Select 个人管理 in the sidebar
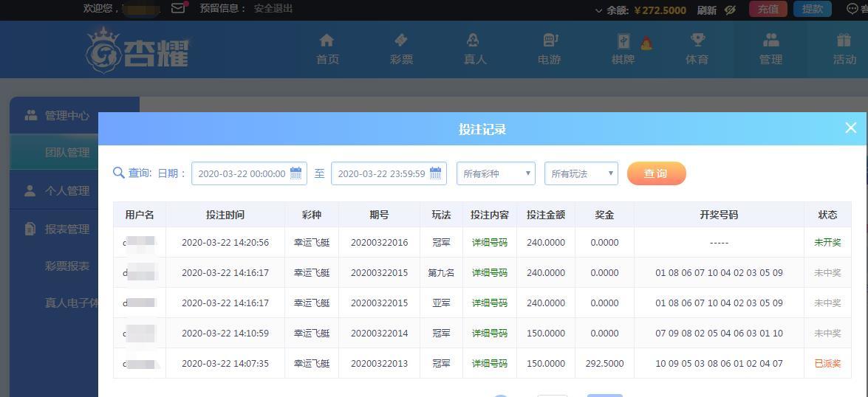Image resolution: width=868 pixels, height=397 pixels. 66,190
